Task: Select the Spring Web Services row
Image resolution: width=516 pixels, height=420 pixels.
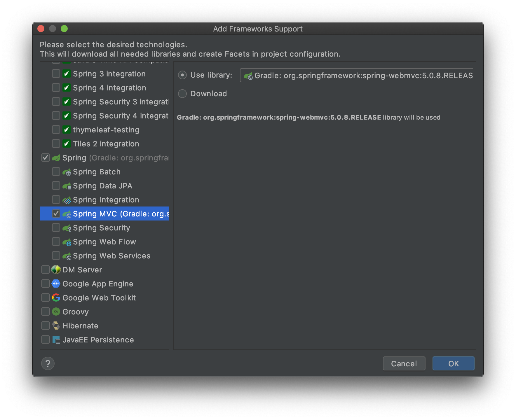Action: pyautogui.click(x=104, y=256)
